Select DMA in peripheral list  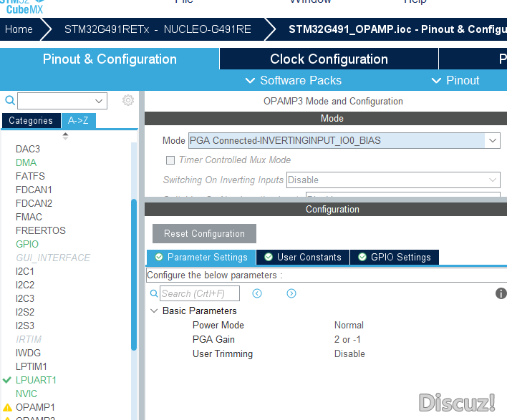26,162
